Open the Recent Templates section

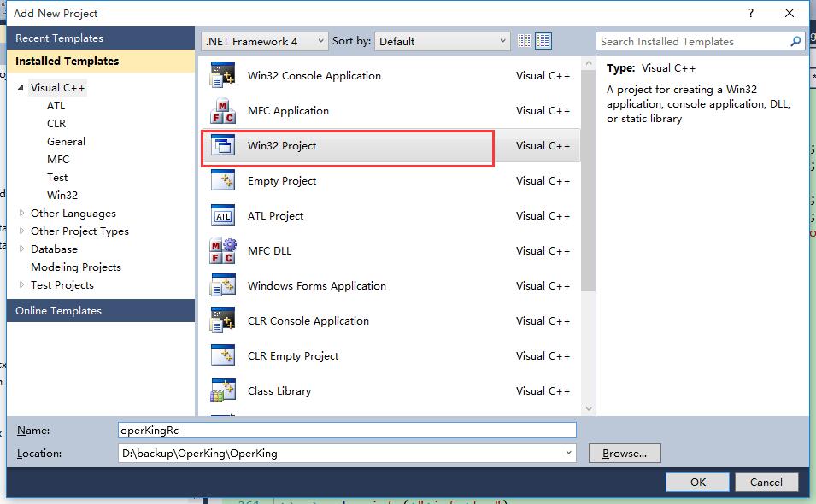(101, 38)
